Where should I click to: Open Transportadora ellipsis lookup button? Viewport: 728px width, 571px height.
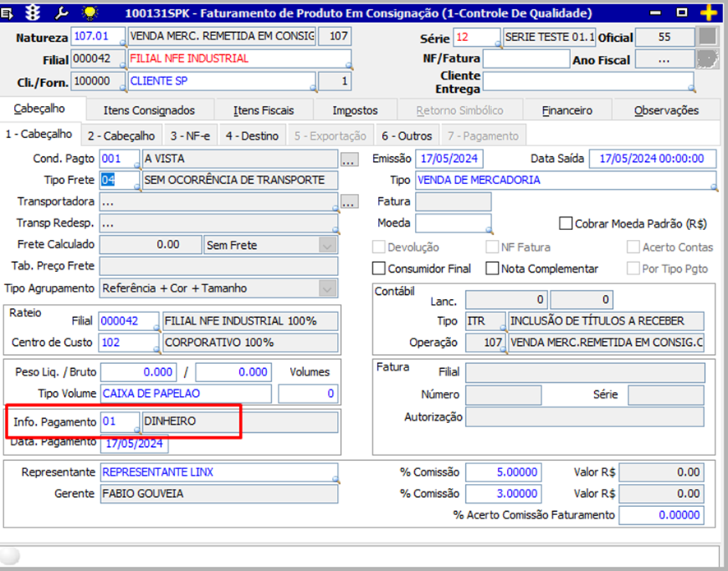click(x=349, y=202)
